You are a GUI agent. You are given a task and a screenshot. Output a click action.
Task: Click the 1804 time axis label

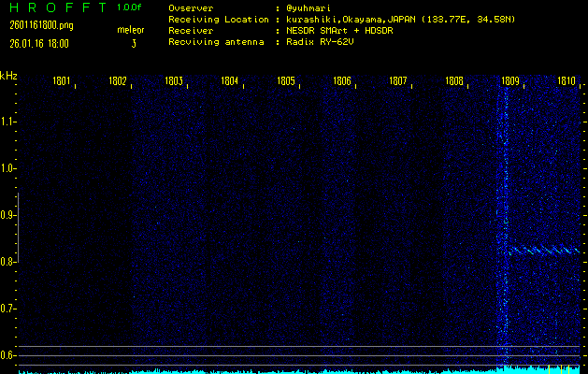click(230, 81)
